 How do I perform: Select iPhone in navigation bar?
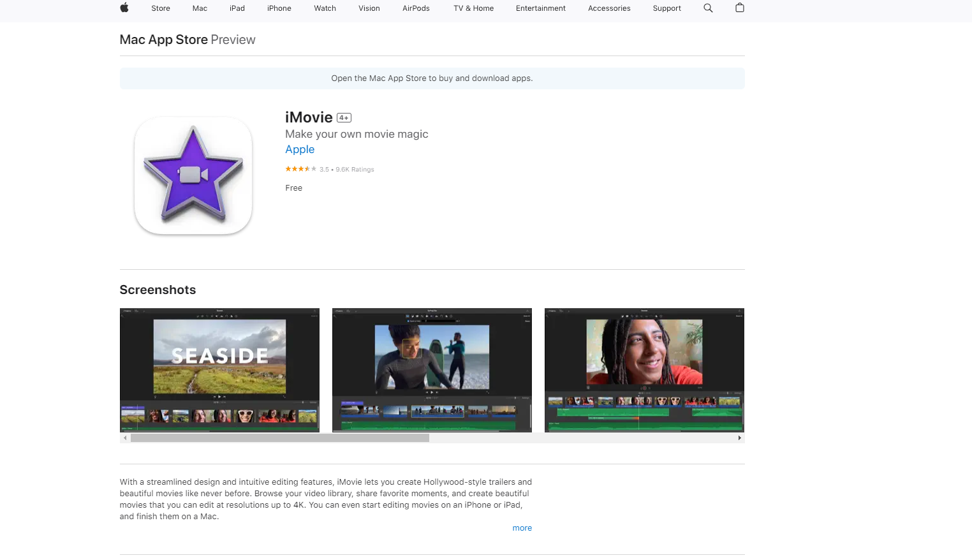tap(279, 8)
